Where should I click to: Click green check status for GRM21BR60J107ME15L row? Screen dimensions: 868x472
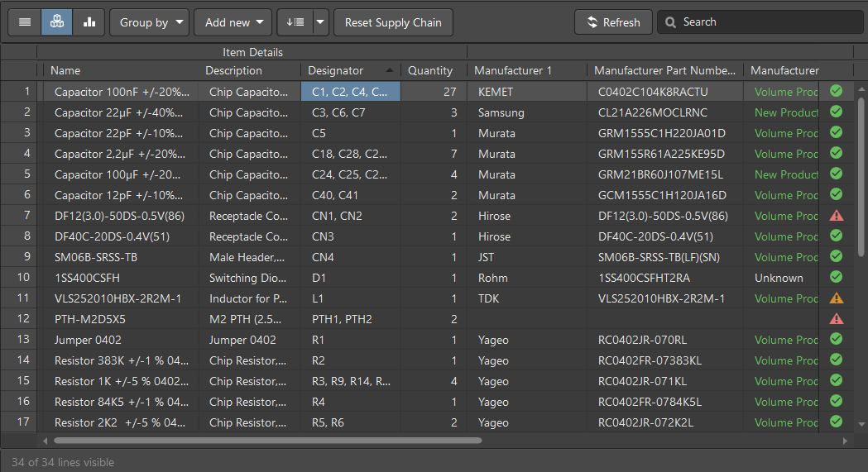(836, 174)
